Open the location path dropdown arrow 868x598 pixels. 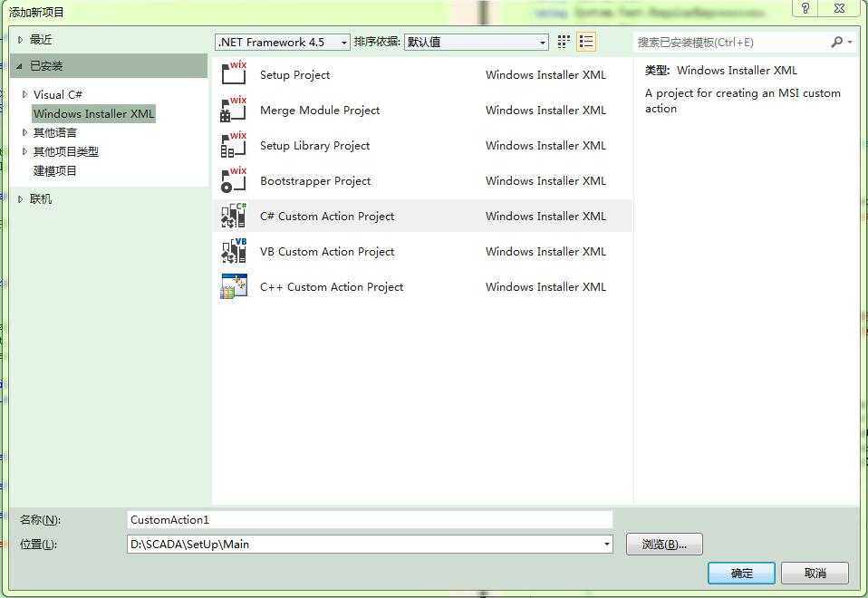point(607,545)
